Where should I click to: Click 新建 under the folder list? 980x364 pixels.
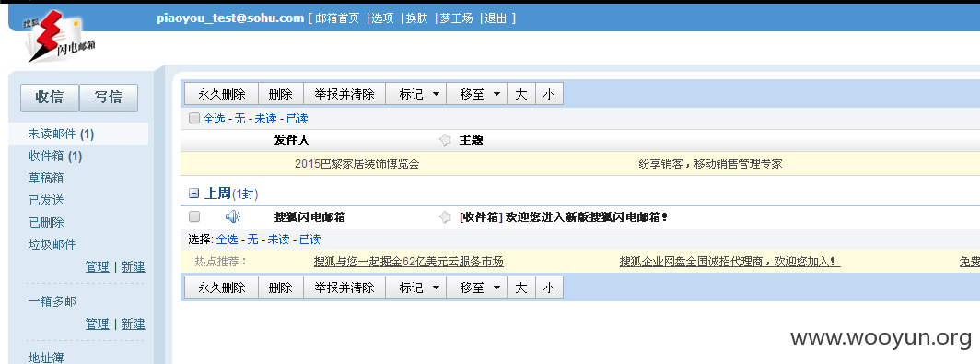coord(134,267)
